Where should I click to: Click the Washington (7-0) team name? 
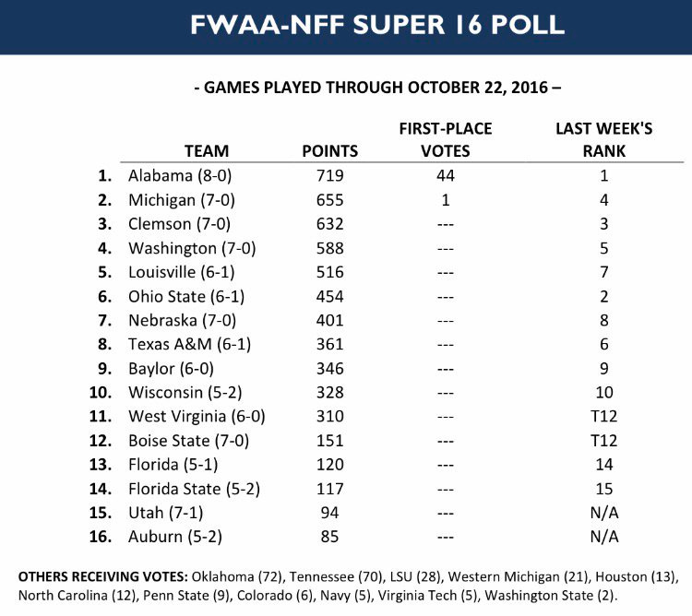tap(192, 248)
